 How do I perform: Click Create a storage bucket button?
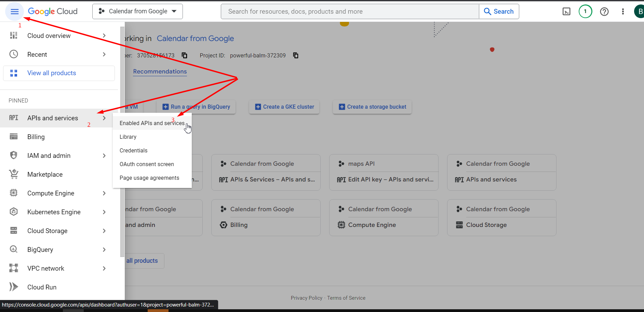[x=372, y=107]
